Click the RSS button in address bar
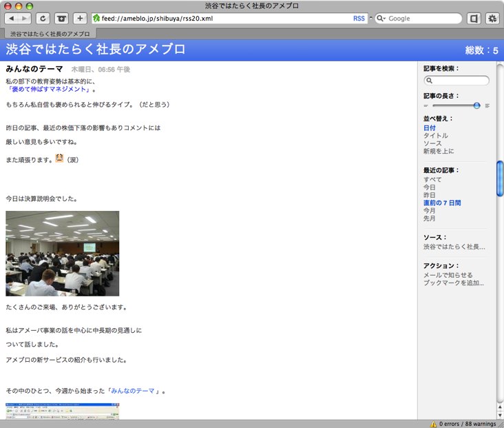This screenshot has height=428, width=504. (359, 19)
